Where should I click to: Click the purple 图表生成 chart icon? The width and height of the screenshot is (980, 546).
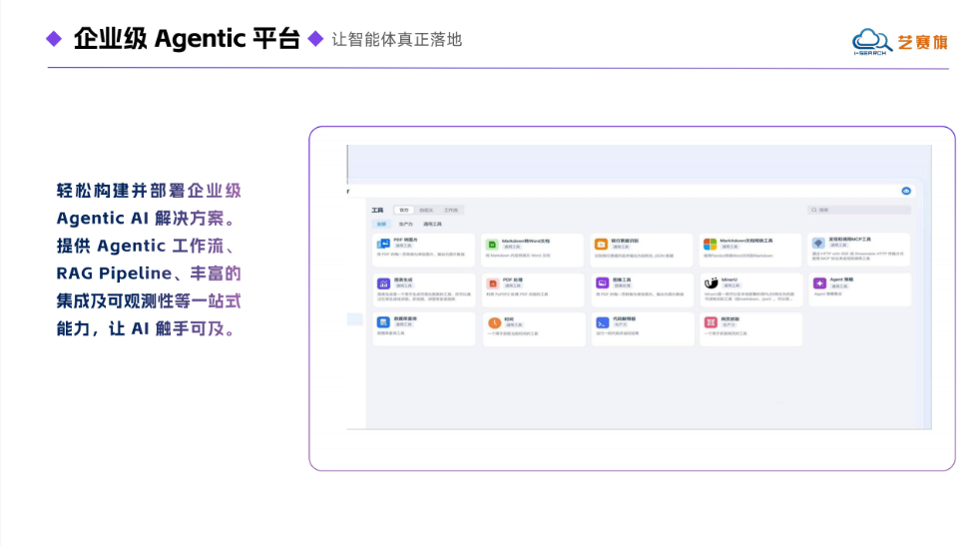[383, 283]
